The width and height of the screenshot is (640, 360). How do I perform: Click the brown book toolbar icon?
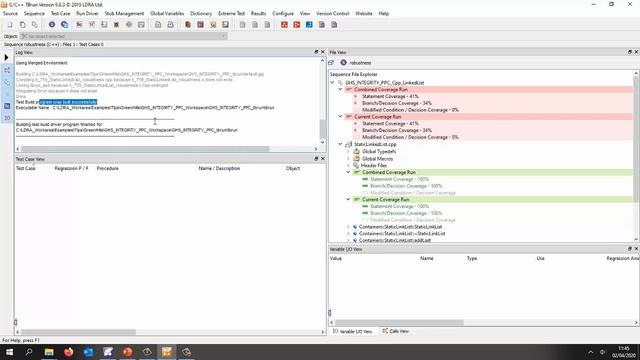[188, 24]
